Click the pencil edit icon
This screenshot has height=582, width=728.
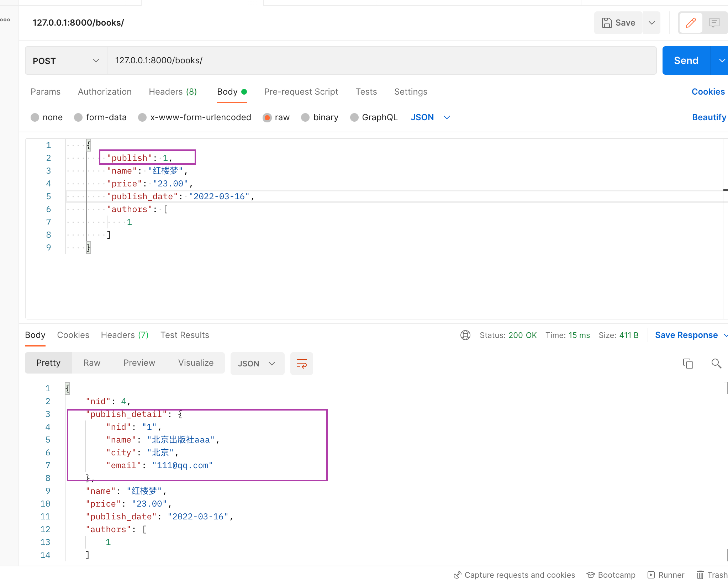point(691,23)
